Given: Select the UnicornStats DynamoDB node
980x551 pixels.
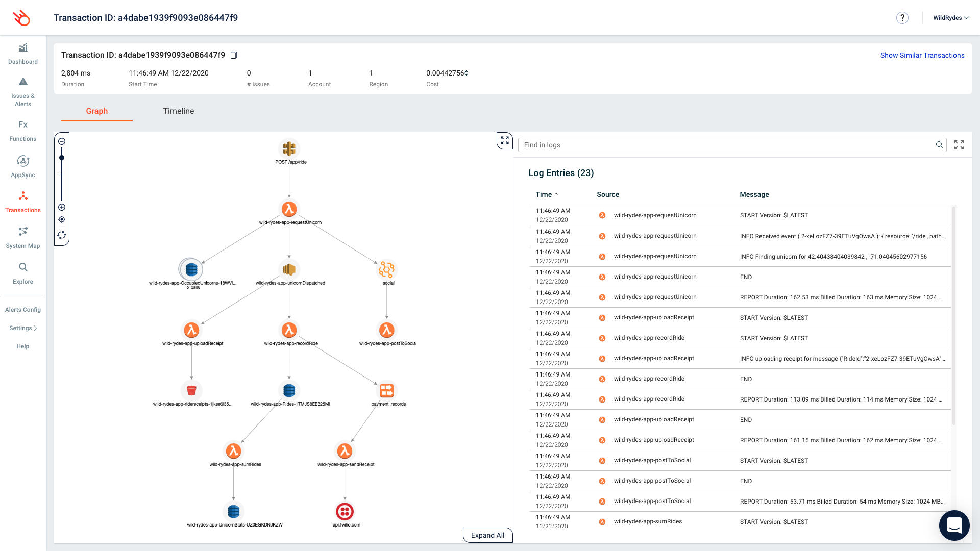Looking at the screenshot, I should pos(234,511).
